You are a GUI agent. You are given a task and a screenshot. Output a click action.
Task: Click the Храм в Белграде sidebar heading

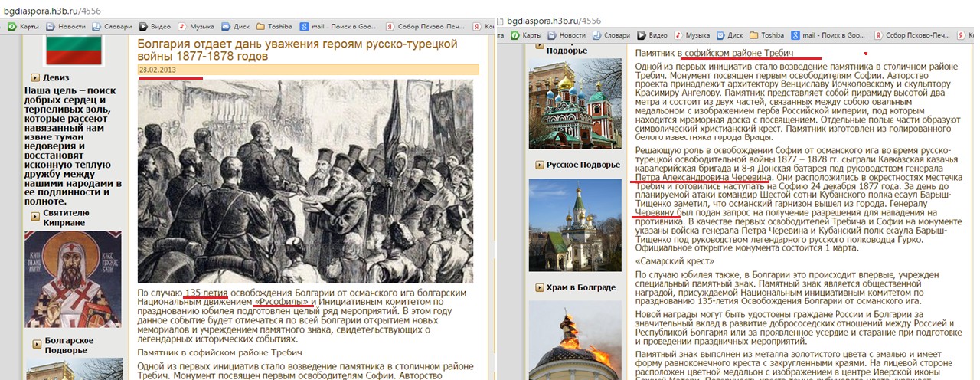(x=581, y=287)
